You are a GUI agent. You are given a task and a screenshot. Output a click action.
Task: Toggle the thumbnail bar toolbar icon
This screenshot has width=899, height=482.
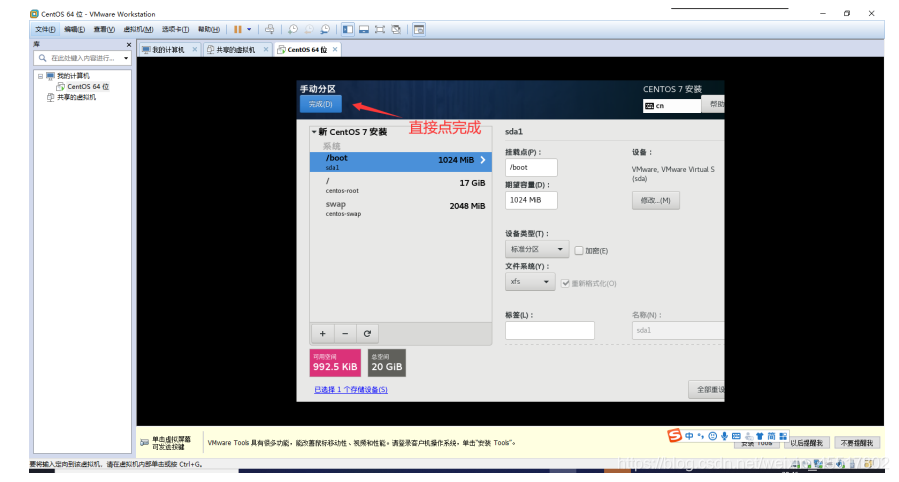364,29
